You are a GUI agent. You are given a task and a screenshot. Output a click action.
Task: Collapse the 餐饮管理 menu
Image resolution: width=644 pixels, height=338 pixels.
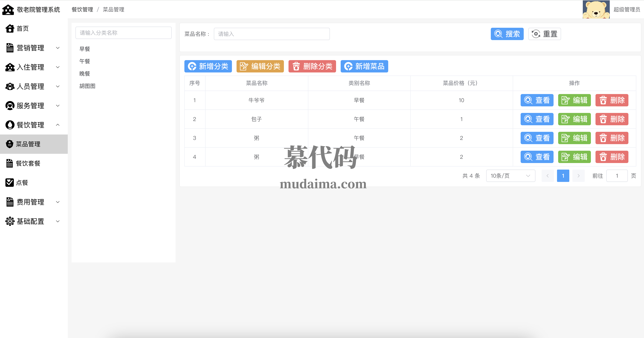pos(58,125)
